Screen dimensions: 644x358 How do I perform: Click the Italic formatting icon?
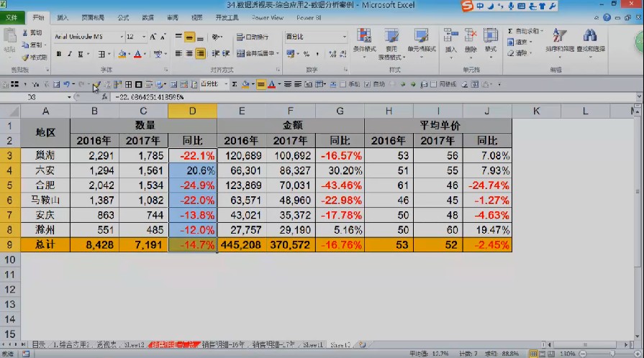[x=69, y=54]
